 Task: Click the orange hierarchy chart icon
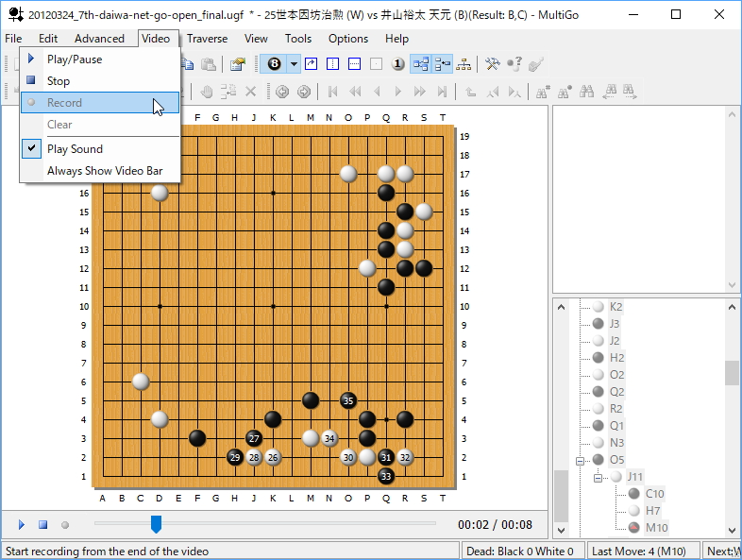pos(464,64)
